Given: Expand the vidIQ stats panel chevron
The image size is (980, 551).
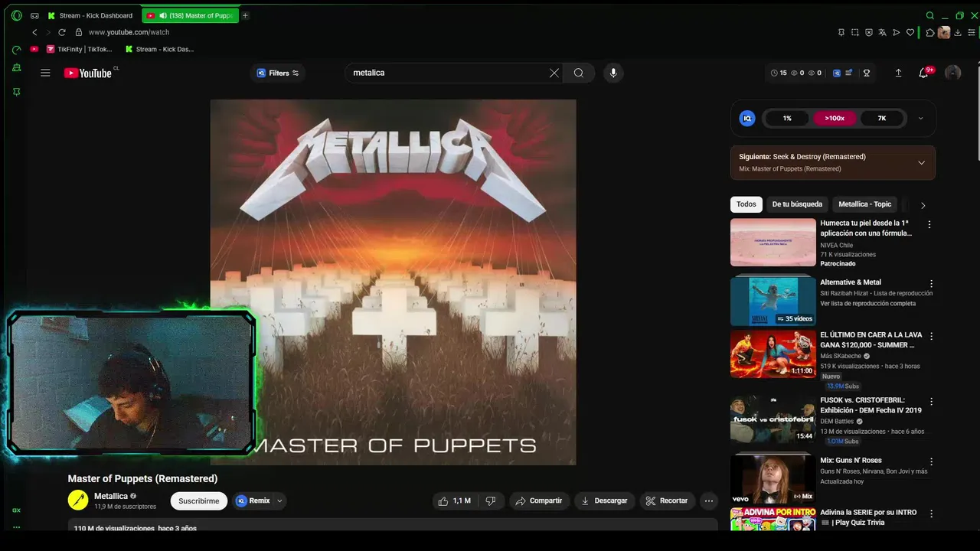Looking at the screenshot, I should (920, 118).
